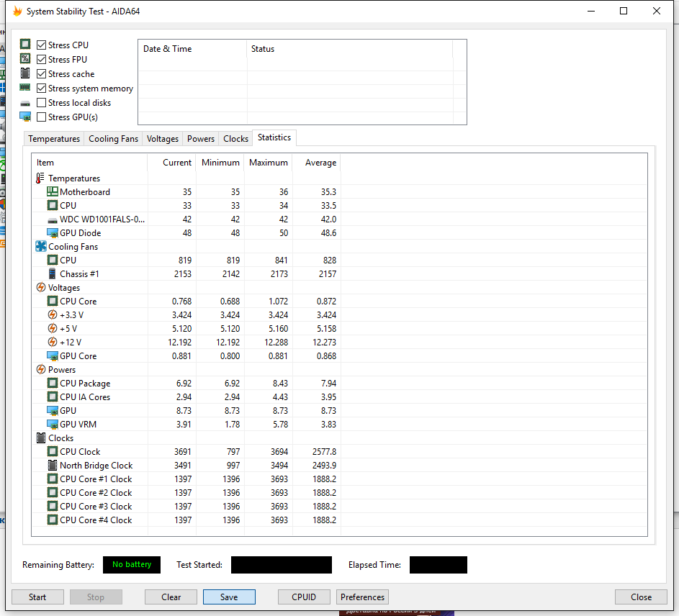The height and width of the screenshot is (616, 679).
Task: Click the Average column header
Action: click(317, 163)
